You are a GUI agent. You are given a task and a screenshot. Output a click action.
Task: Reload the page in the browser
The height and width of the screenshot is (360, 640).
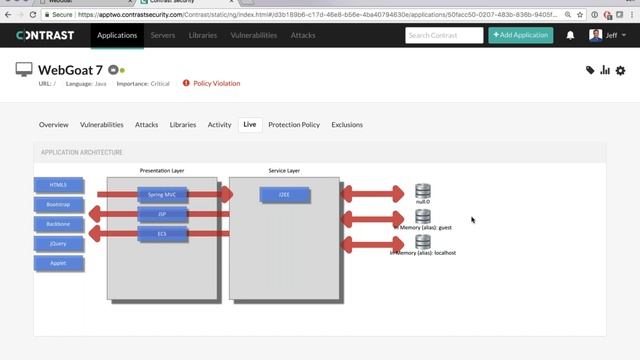point(33,15)
